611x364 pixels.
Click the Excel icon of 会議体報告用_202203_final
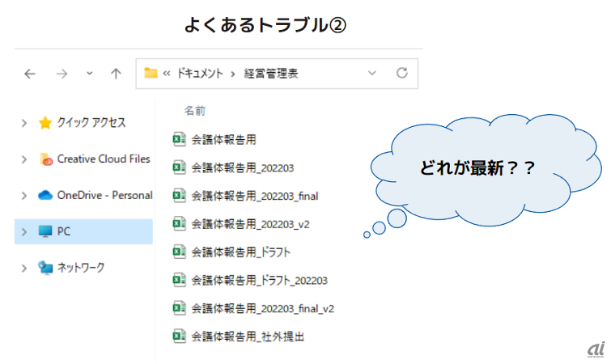[x=179, y=196]
